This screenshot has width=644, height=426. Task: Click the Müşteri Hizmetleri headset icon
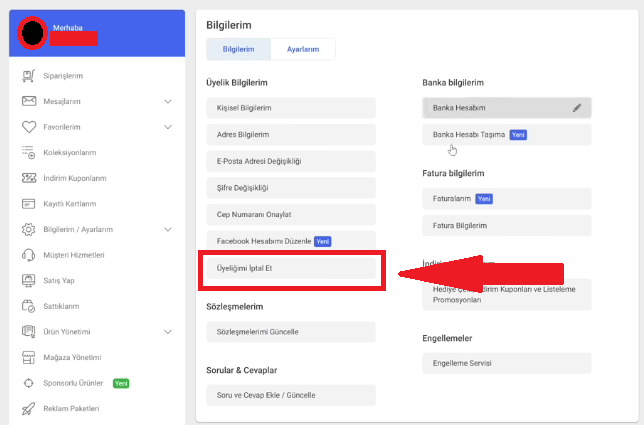(x=28, y=255)
